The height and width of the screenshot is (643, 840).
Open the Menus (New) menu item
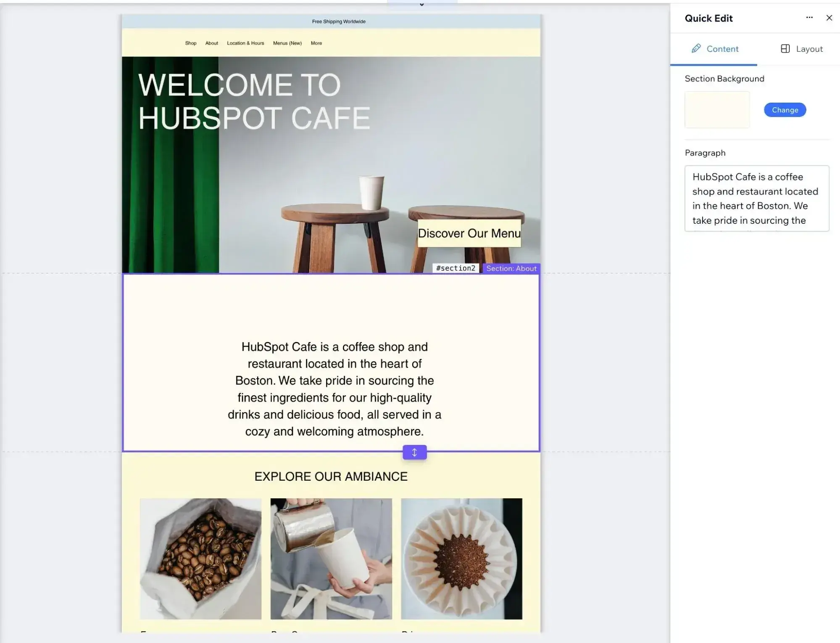(x=287, y=43)
